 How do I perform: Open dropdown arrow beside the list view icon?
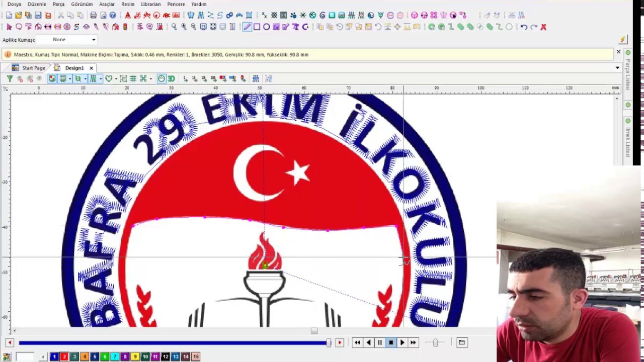(70, 78)
